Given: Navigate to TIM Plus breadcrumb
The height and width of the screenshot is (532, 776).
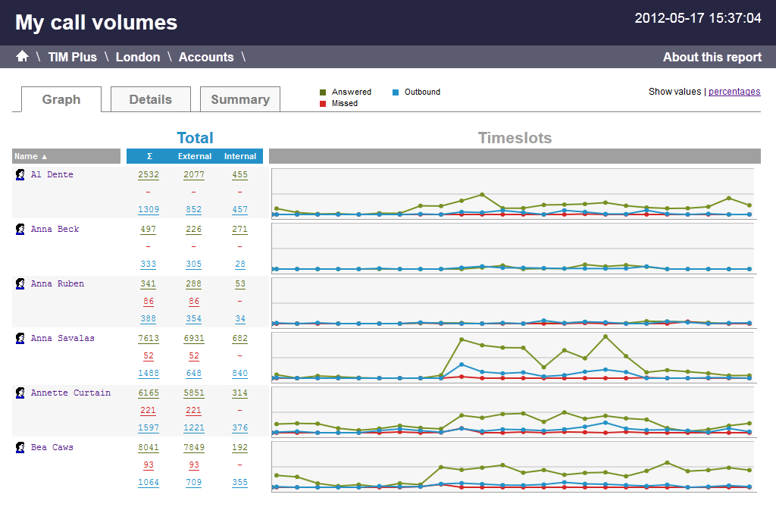Looking at the screenshot, I should pyautogui.click(x=73, y=57).
